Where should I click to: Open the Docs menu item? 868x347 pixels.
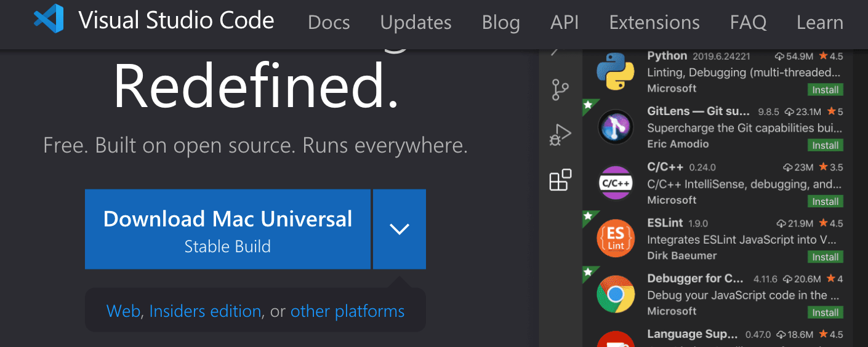click(329, 23)
